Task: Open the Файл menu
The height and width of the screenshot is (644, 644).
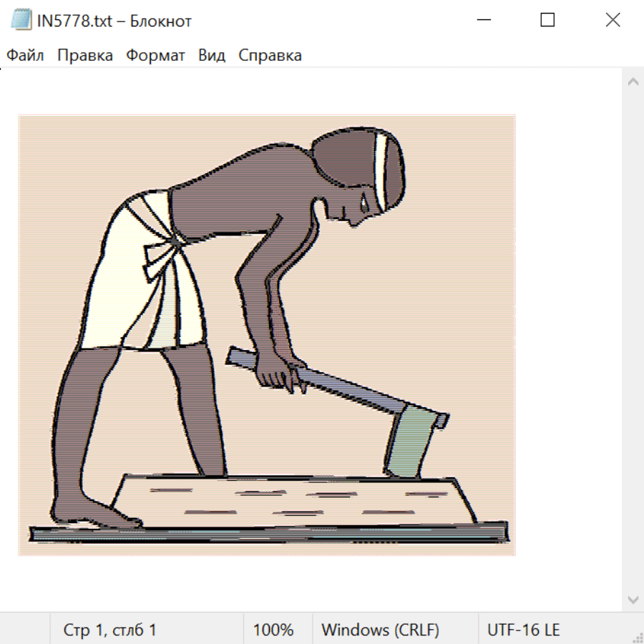Action: [x=26, y=56]
